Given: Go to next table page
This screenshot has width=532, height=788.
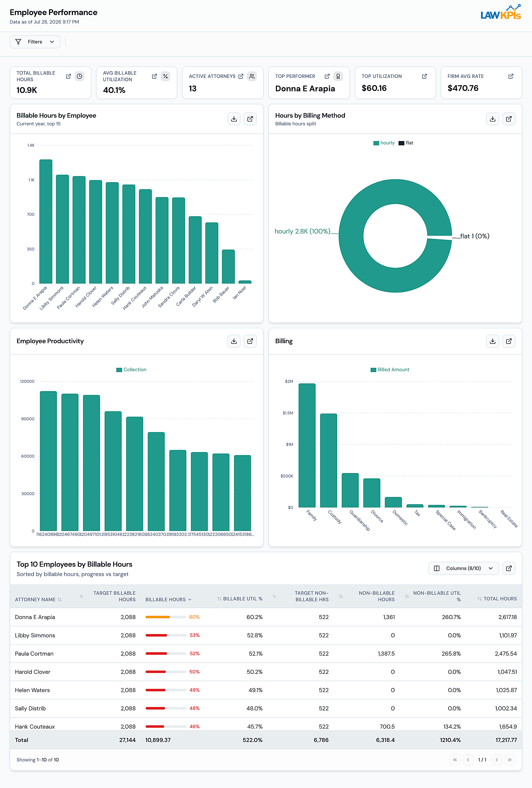Looking at the screenshot, I should click(496, 760).
